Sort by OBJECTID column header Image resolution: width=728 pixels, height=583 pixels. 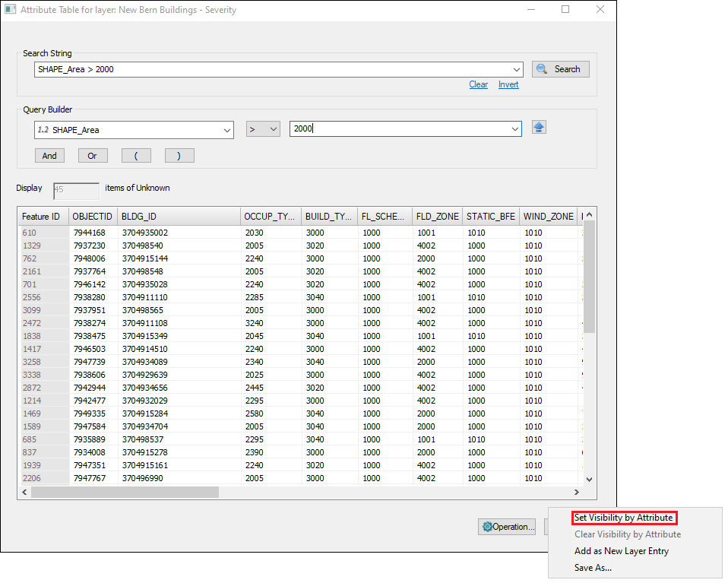tap(93, 217)
